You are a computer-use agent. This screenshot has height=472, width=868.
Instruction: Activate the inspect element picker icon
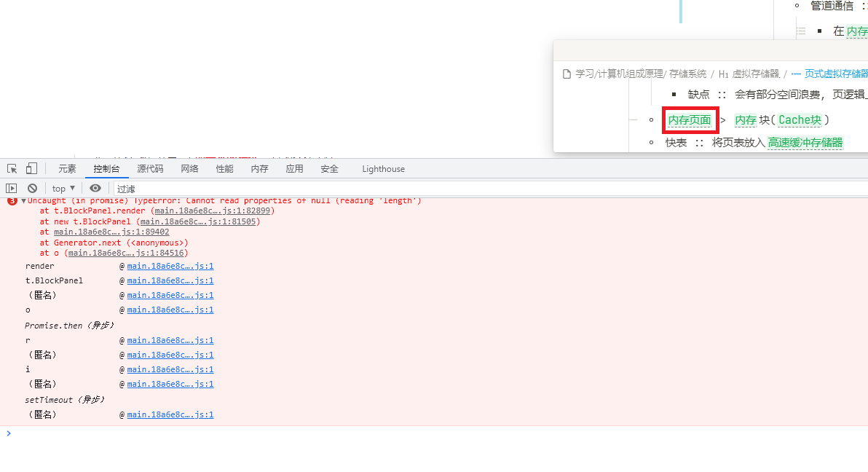pos(12,168)
